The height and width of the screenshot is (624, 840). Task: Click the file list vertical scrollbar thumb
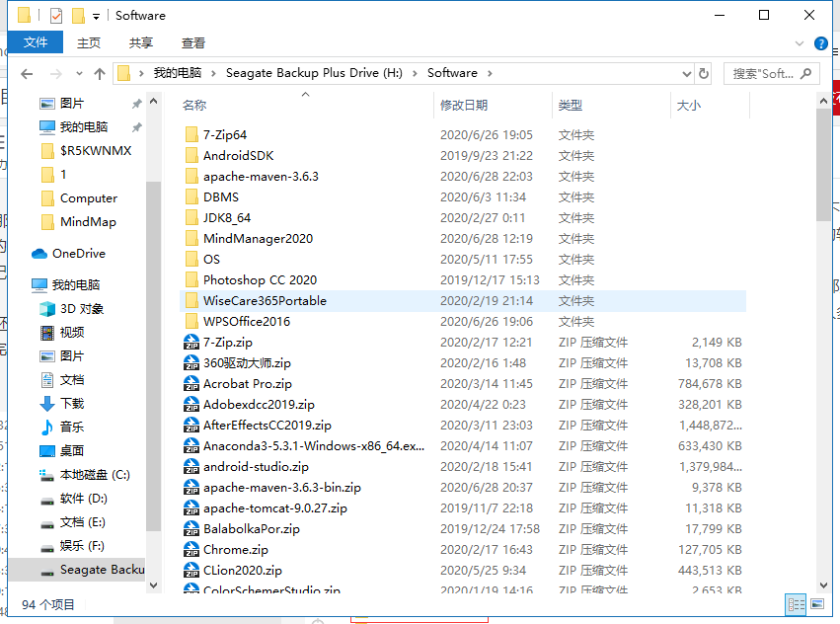click(x=823, y=165)
